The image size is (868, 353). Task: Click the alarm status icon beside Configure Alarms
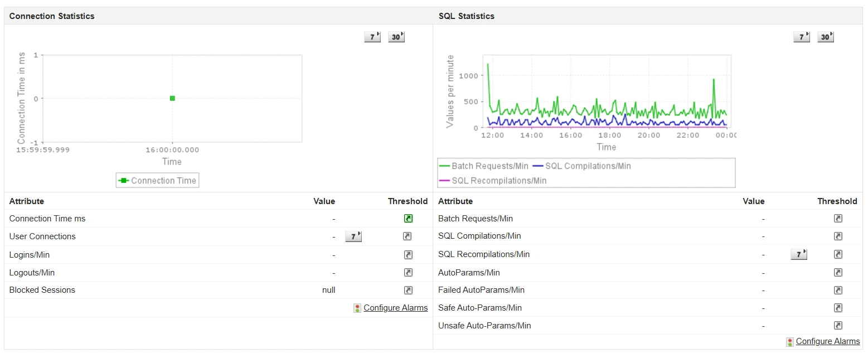pos(357,308)
